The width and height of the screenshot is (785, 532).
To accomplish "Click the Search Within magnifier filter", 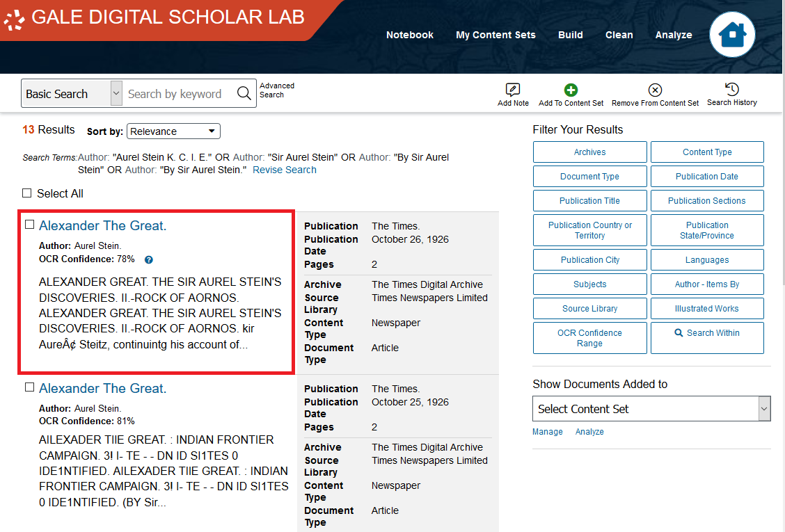I will coord(707,333).
